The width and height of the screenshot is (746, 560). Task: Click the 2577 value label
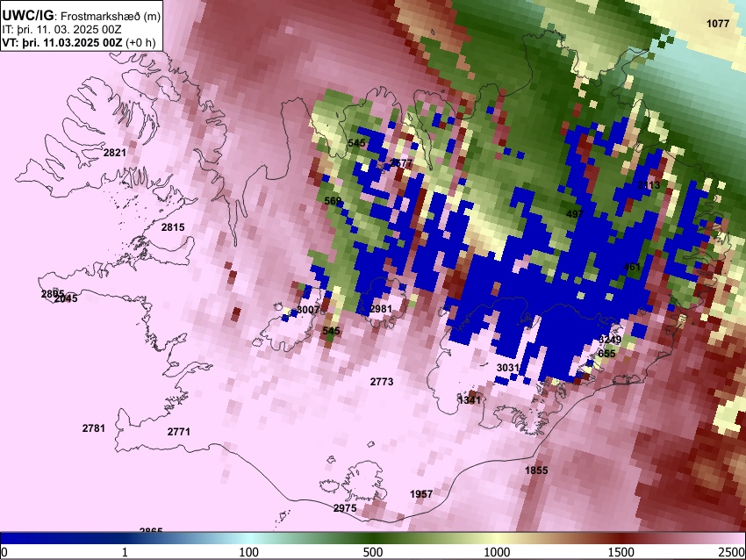tap(401, 162)
